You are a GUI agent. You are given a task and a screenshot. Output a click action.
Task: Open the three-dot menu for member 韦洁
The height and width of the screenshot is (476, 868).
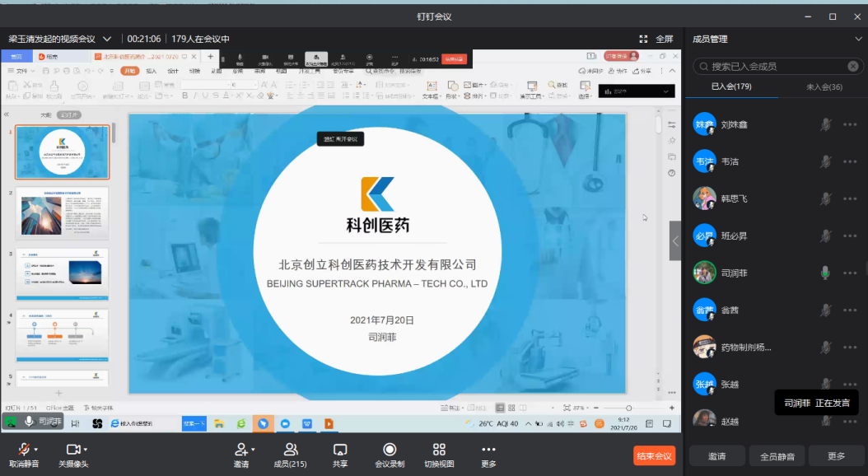(850, 161)
